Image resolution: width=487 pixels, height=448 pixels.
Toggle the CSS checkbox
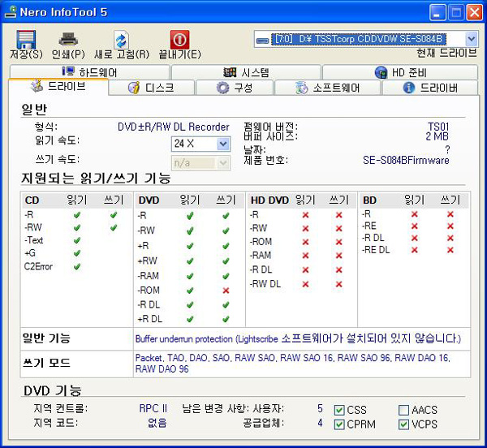click(x=338, y=410)
